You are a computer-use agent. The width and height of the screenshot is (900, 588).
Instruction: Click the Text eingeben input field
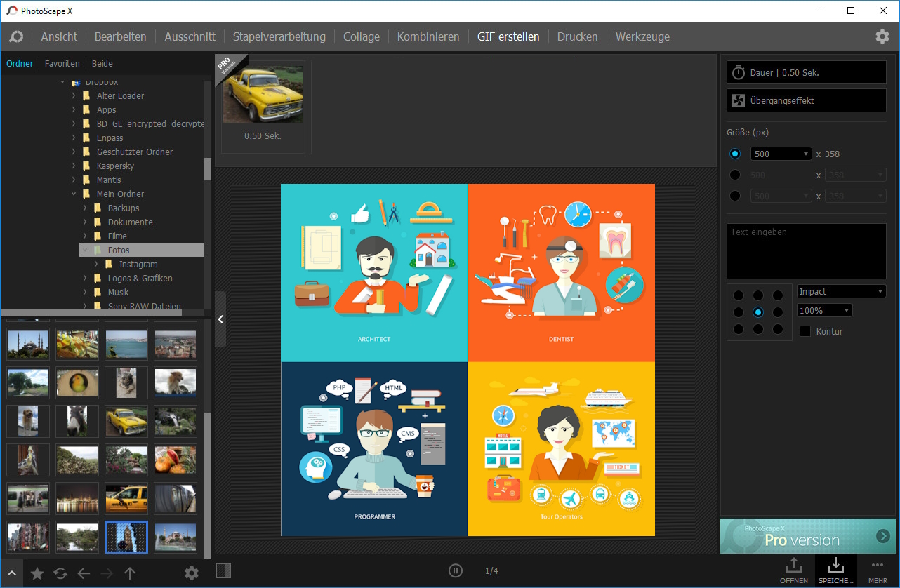pos(806,251)
